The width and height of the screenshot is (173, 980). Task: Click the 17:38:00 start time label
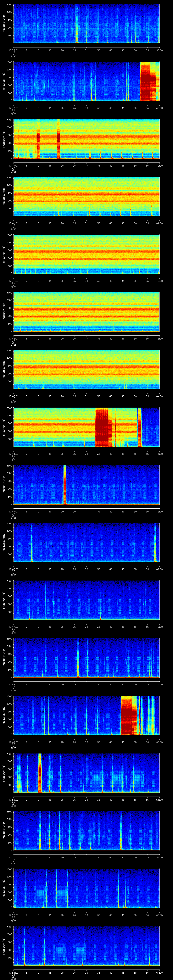click(x=13, y=108)
